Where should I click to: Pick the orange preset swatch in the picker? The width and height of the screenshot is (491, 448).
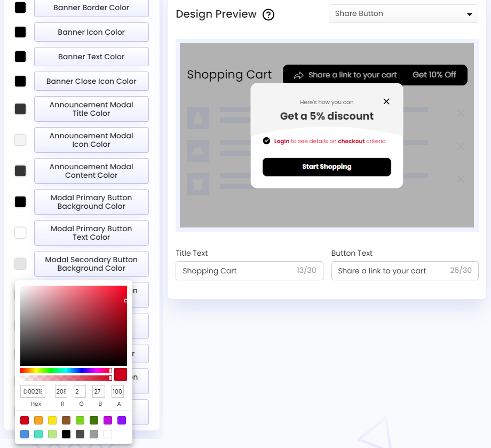(x=38, y=420)
